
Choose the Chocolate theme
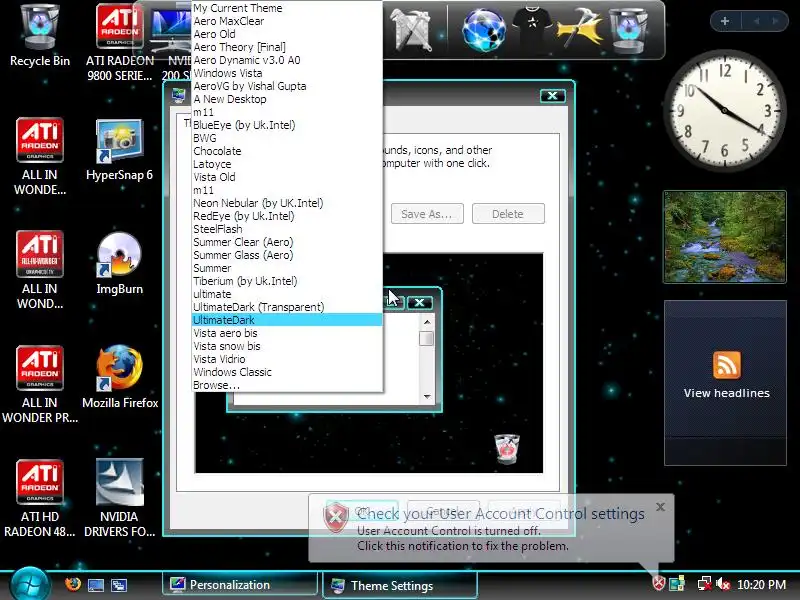[x=287, y=151]
